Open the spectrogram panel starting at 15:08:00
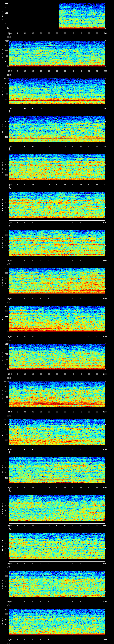The width and height of the screenshot is (114, 644). tap(57, 167)
